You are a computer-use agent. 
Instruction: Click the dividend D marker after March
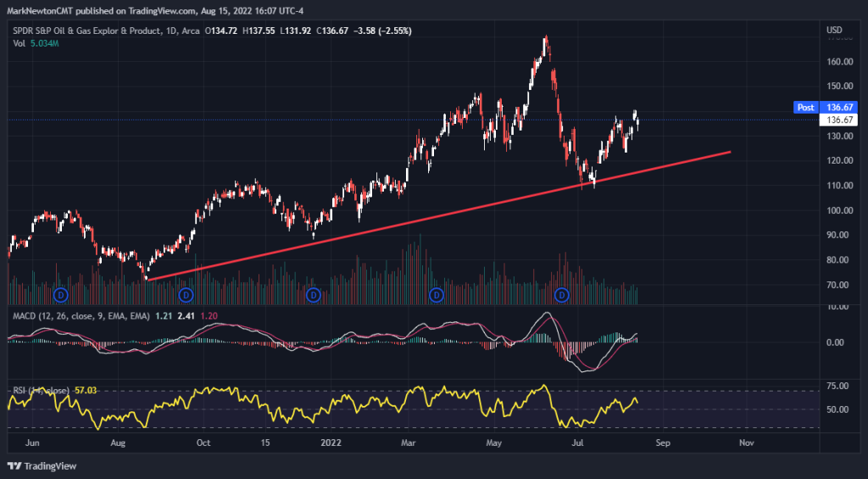pyautogui.click(x=437, y=295)
